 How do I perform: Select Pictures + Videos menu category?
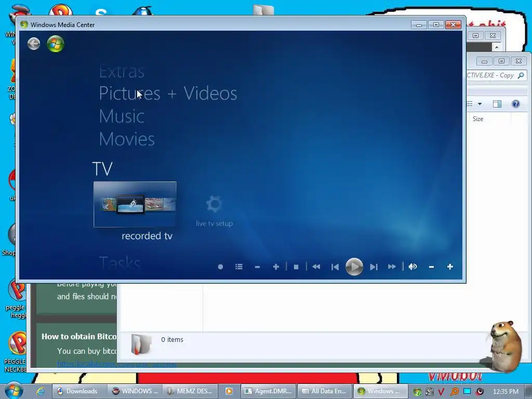(168, 94)
